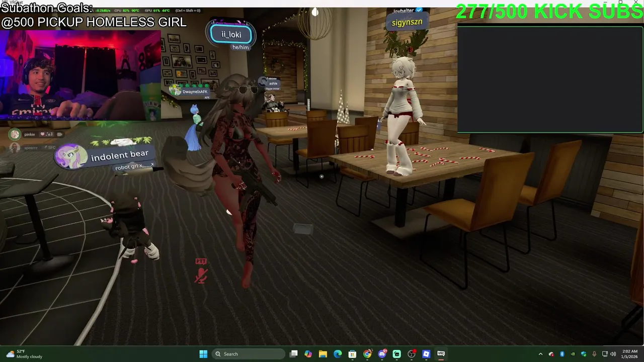Switch to OBS Studio in the taskbar
644x362 pixels.
(412, 354)
